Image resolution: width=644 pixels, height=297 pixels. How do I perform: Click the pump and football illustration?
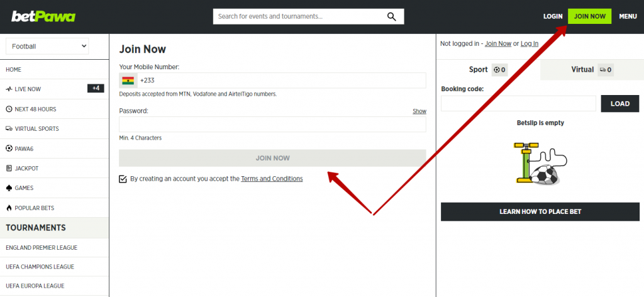(x=540, y=163)
